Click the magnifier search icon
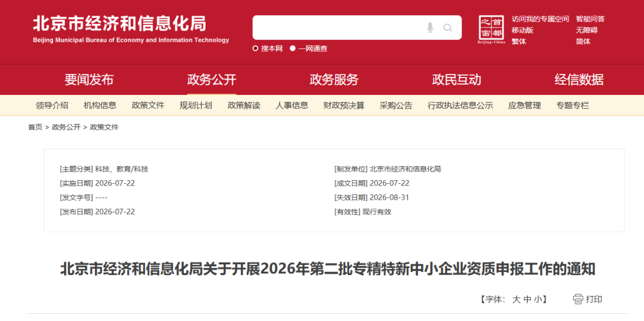The image size is (644, 321). pos(448,27)
